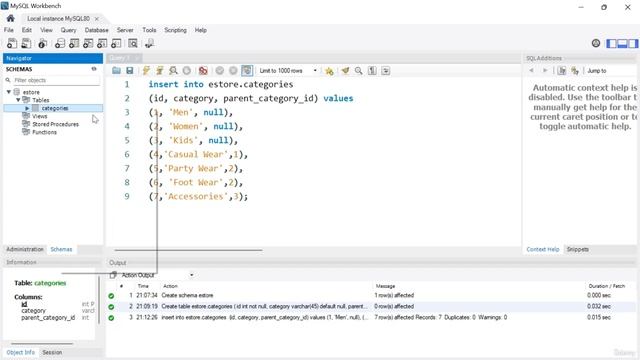
Task: Create a new stored procedure from main toolbar
Action: click(x=102, y=43)
